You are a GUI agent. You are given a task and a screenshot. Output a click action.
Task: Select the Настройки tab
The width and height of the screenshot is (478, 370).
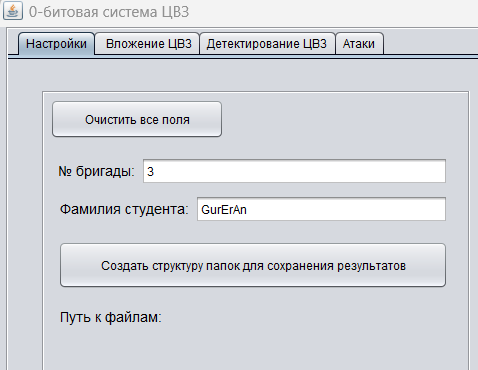tap(56, 44)
